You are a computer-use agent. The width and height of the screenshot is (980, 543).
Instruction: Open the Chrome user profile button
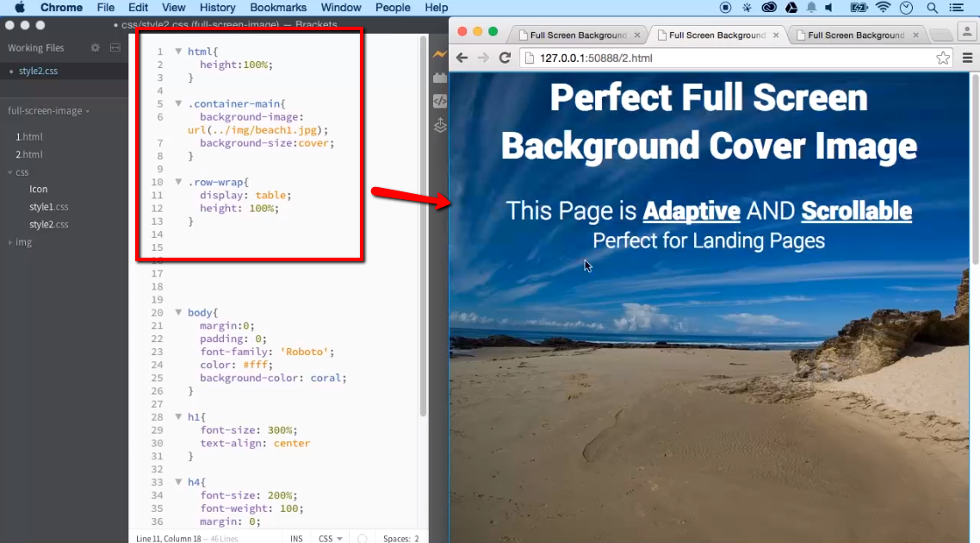click(x=967, y=33)
